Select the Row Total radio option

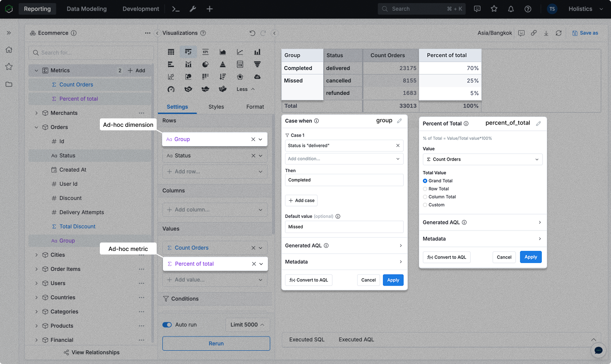[x=425, y=189]
